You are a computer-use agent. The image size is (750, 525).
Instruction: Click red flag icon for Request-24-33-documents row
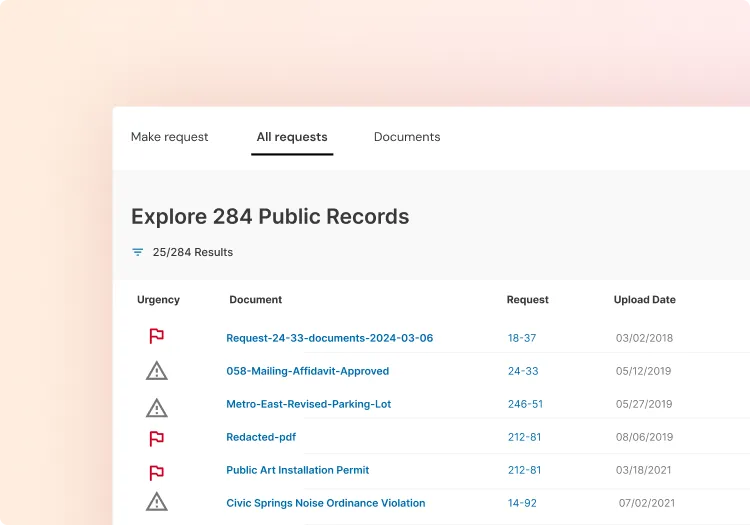tap(156, 337)
